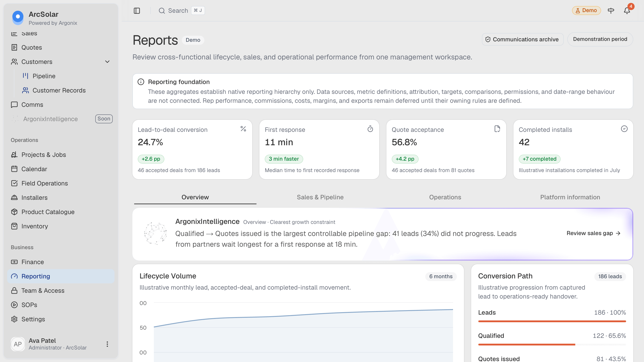This screenshot has width=644, height=362.
Task: Click the timer icon on First response card
Action: [370, 129]
